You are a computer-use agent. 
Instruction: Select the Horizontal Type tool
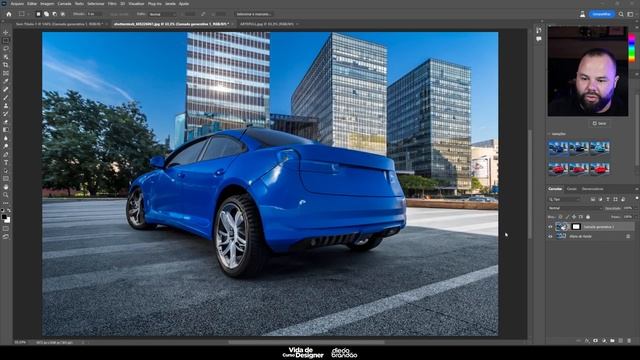[6, 162]
